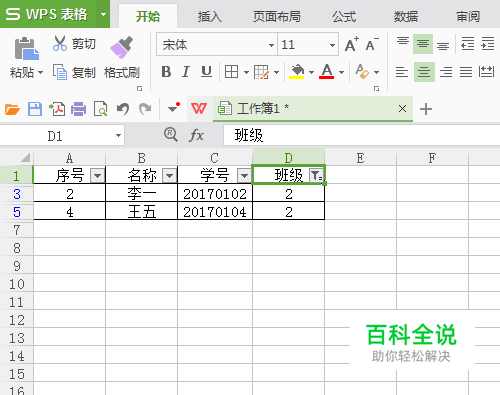Click the open folder icon

12,109
